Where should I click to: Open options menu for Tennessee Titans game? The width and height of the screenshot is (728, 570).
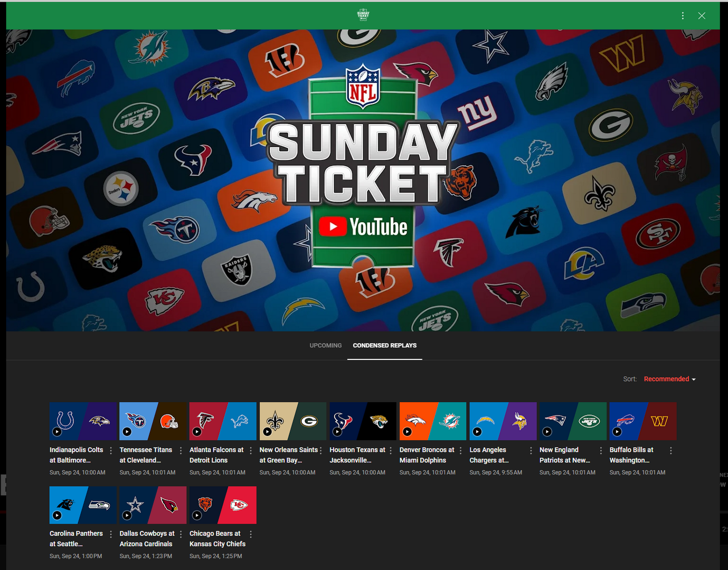181,450
